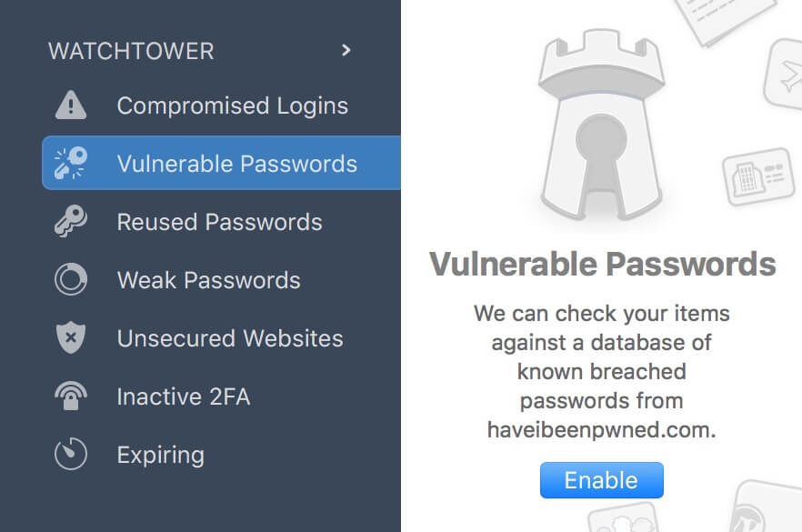Select the Reused Passwords sidebar entry

click(x=219, y=222)
